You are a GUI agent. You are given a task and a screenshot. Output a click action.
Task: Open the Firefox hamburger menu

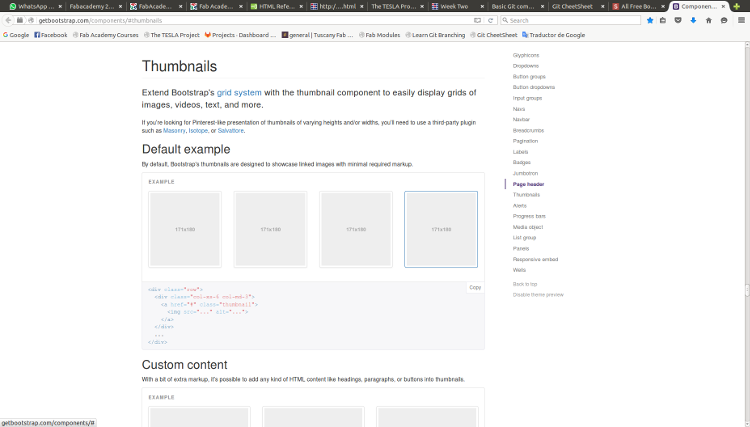(741, 21)
